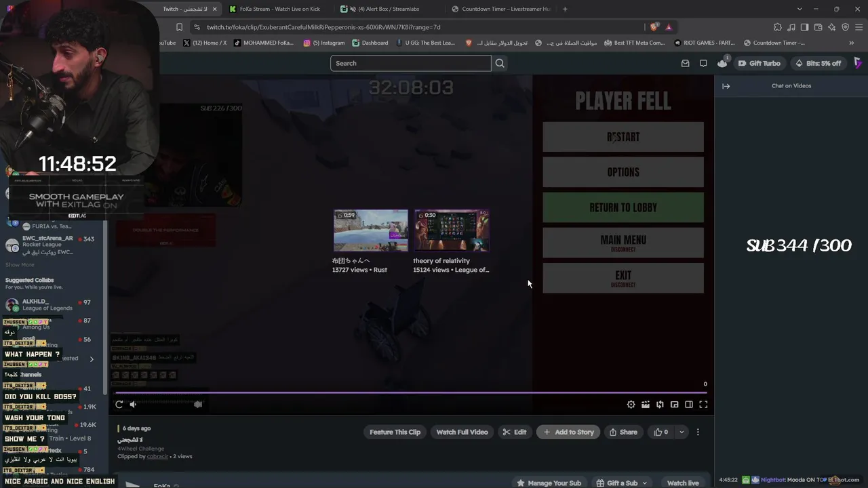Click the Twitch search magnifier icon
Viewport: 868px width, 488px height.
[x=500, y=63]
